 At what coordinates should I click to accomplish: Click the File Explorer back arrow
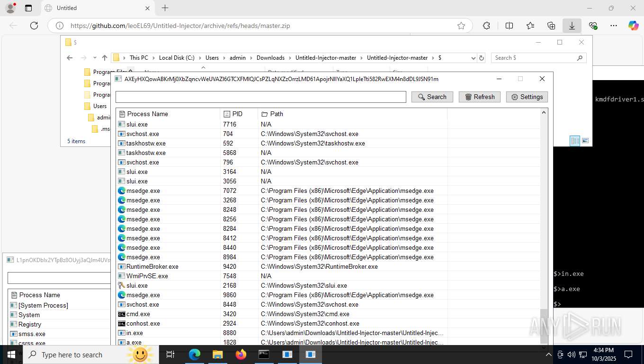70,58
